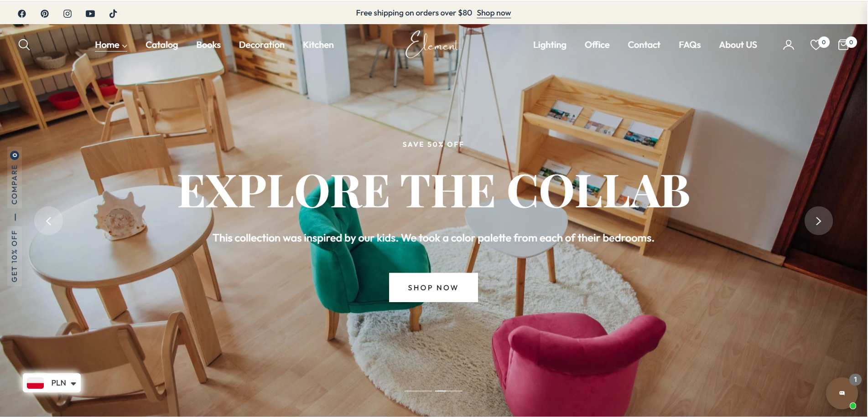Screen dimensions: 868x417
Task: Follow the Shop now shipping link
Action: point(494,13)
